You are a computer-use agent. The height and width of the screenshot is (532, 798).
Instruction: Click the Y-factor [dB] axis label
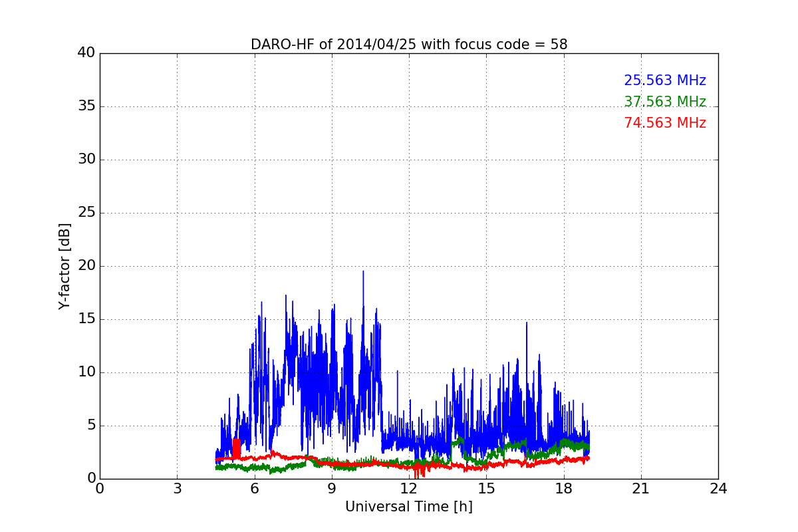(65, 266)
